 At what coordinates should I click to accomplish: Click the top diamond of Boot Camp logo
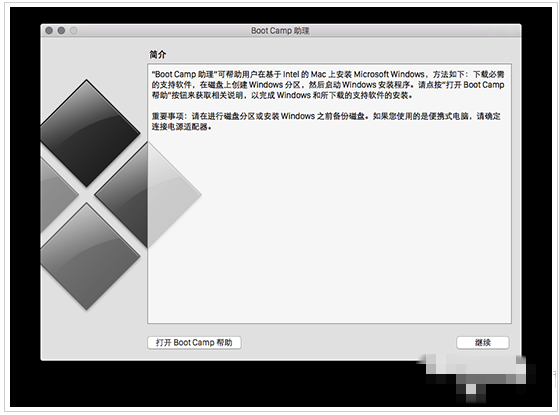pyautogui.click(x=87, y=133)
